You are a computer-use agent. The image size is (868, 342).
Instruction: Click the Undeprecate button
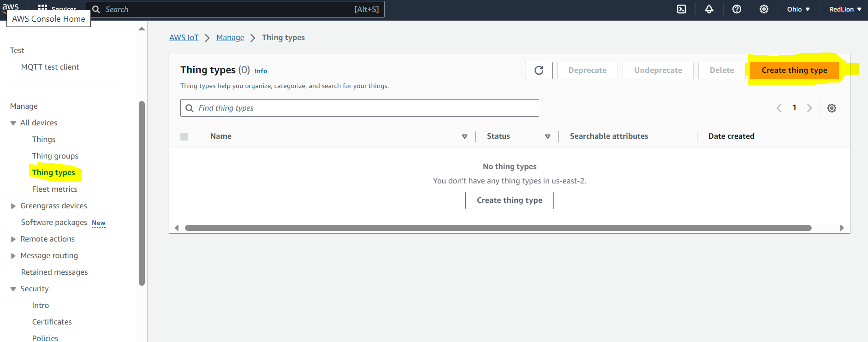pos(658,71)
